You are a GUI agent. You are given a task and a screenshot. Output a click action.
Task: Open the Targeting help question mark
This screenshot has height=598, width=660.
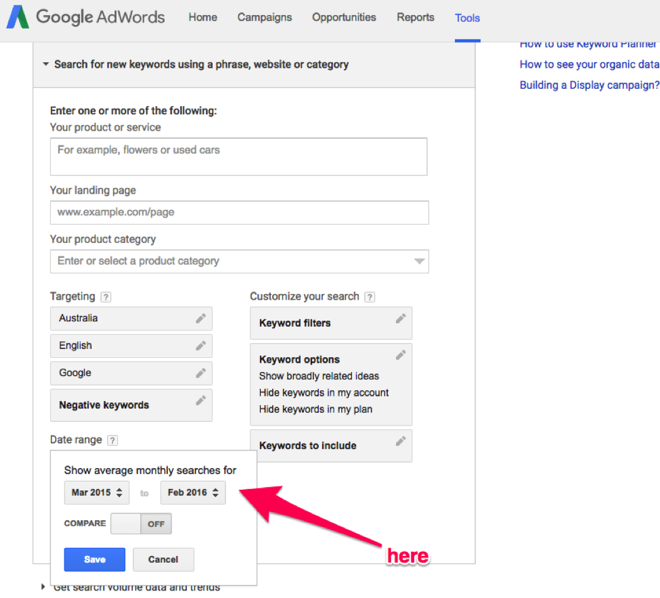[x=106, y=297]
